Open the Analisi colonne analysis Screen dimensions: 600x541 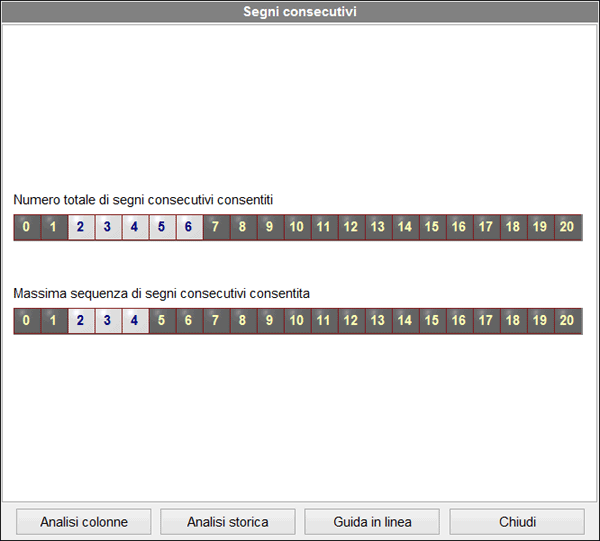click(84, 522)
